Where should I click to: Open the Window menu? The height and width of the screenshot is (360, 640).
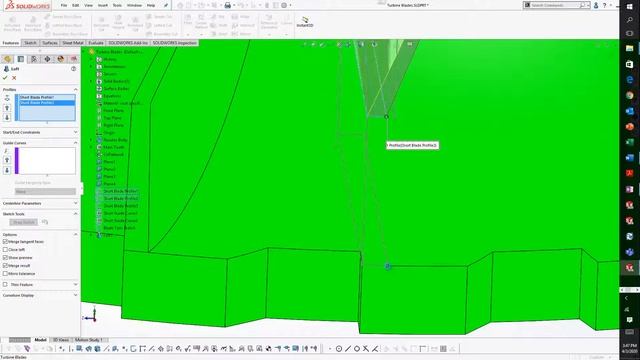click(x=134, y=5)
